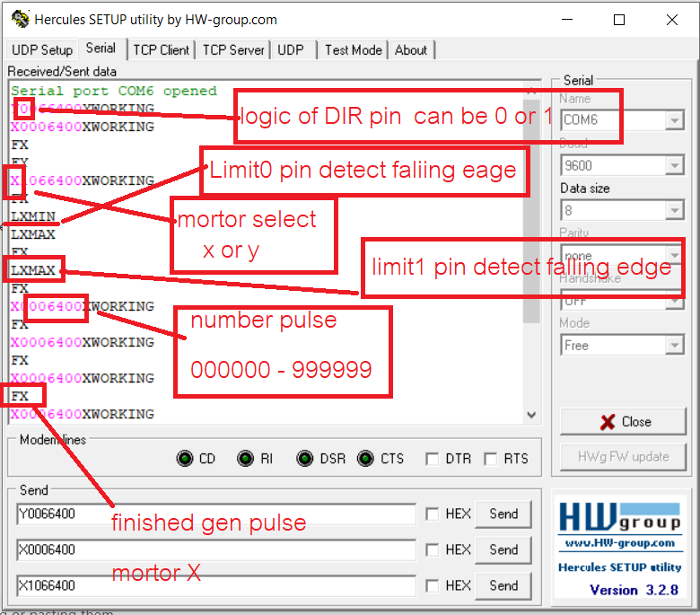The width and height of the screenshot is (700, 615).
Task: Open the 9600 baud rate dropdown
Action: coord(674,166)
